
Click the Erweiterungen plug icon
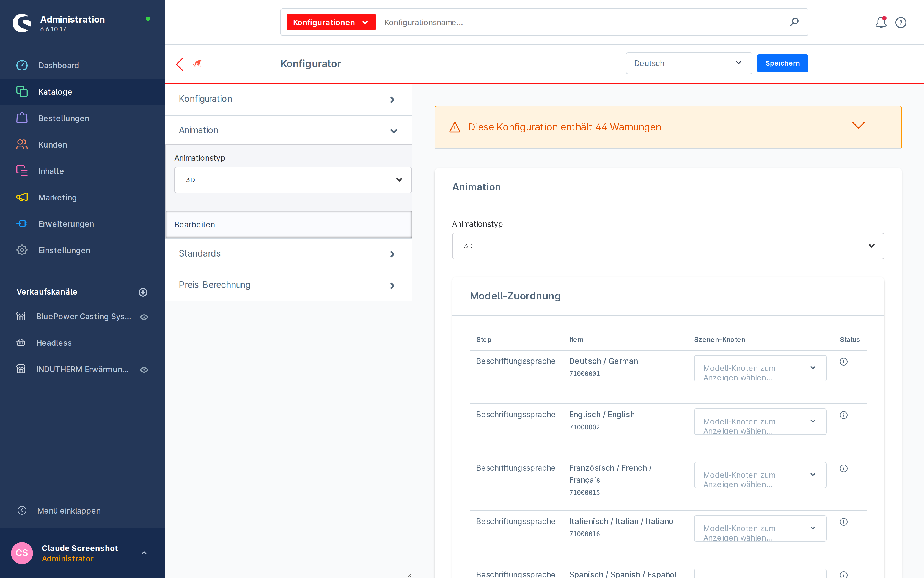tap(22, 223)
